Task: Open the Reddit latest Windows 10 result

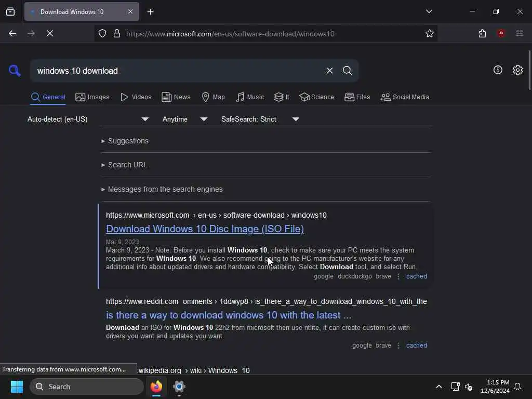Action: pos(229,315)
